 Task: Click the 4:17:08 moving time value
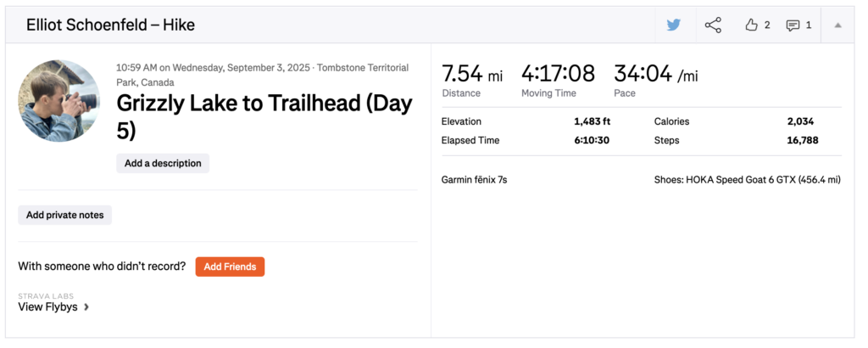point(558,74)
